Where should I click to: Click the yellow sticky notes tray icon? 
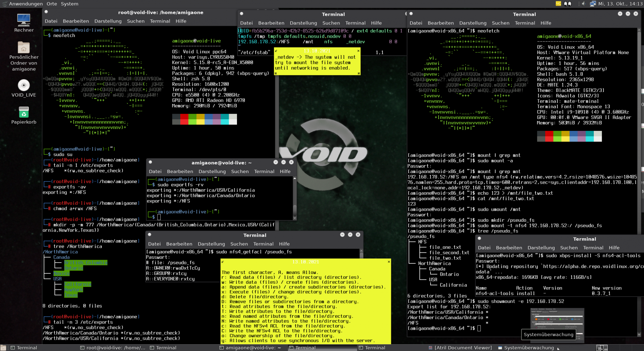[558, 4]
